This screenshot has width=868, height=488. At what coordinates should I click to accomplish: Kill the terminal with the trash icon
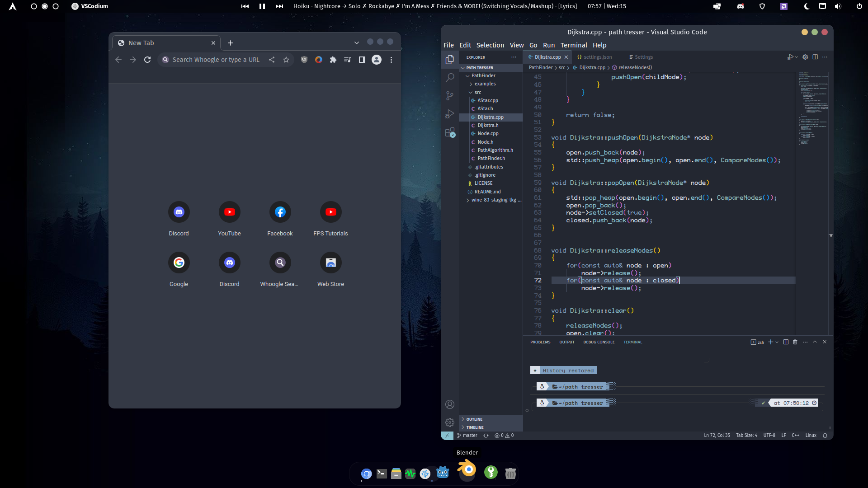tap(795, 342)
